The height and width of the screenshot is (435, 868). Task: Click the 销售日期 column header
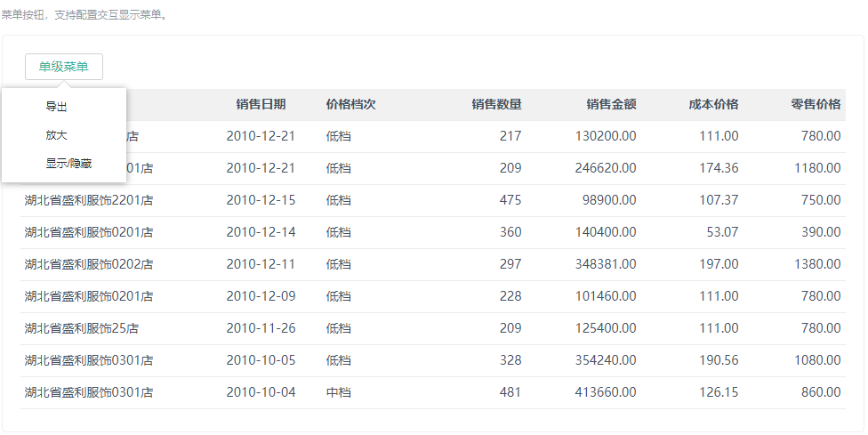pos(261,104)
